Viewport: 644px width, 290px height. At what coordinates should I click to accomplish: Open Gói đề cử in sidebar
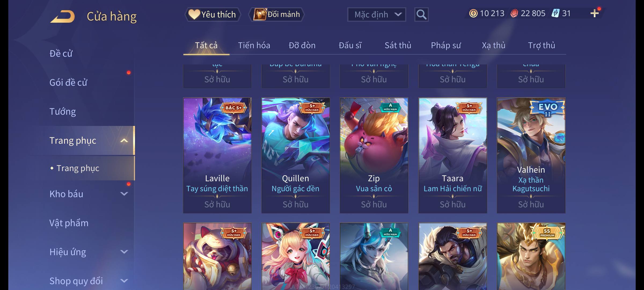[68, 82]
